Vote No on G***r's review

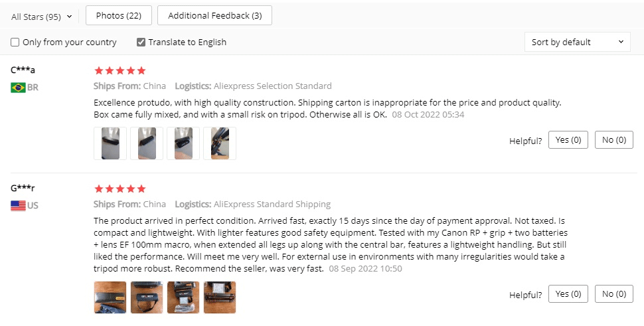click(x=614, y=293)
